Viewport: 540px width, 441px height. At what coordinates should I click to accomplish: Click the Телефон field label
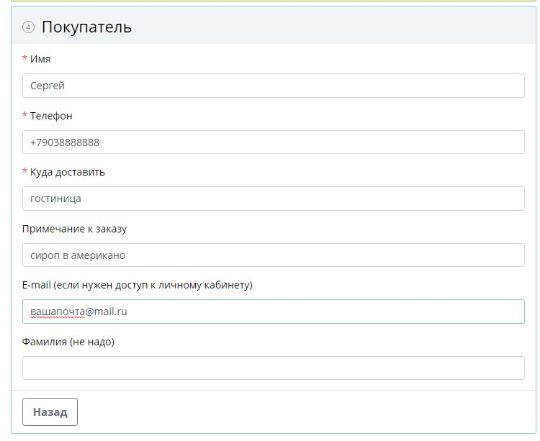click(51, 116)
